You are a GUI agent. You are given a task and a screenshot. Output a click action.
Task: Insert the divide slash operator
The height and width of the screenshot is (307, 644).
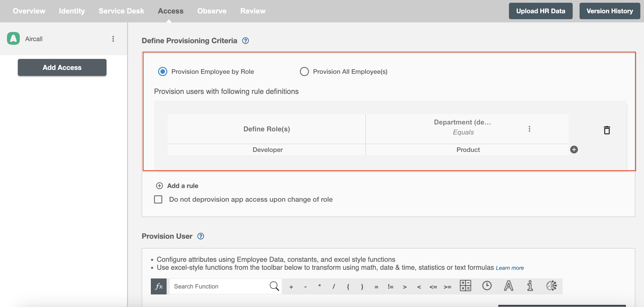(x=333, y=286)
